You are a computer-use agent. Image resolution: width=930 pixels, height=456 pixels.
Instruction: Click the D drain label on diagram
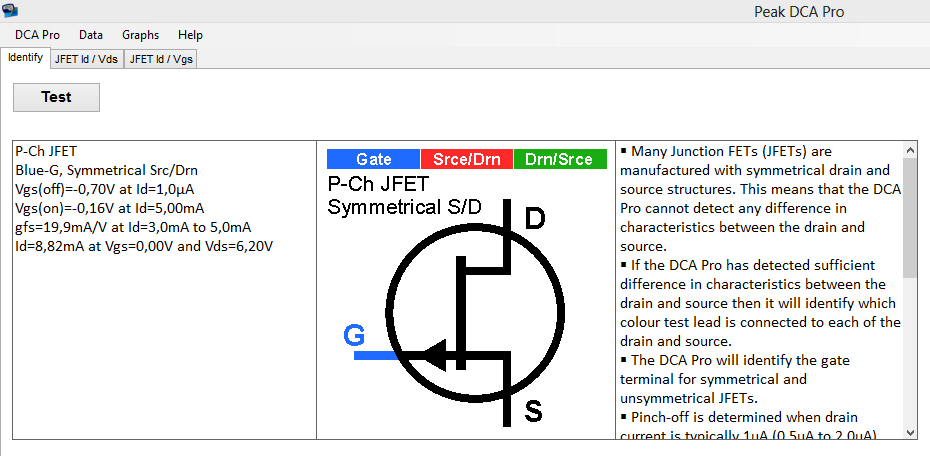[535, 219]
